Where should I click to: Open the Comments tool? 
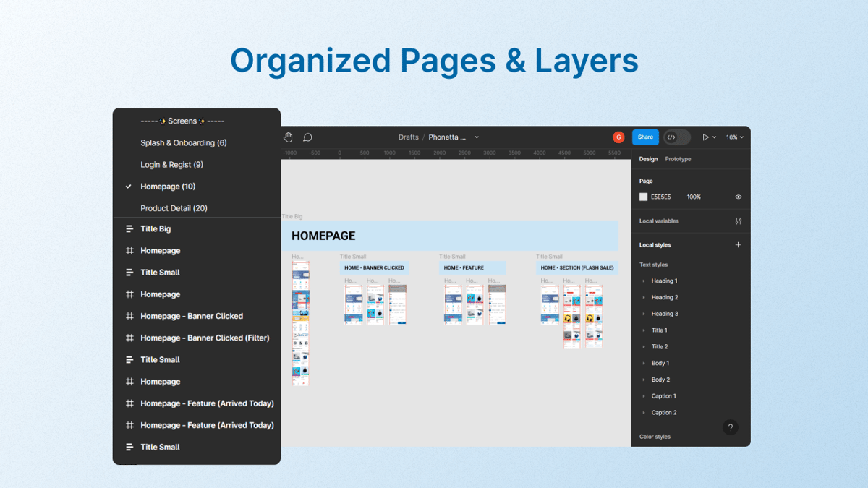[x=307, y=137]
